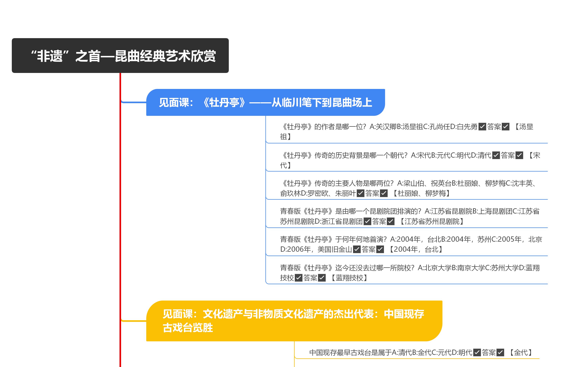Image resolution: width=588 pixels, height=367 pixels.
Task: Click the question 青春版《牡丹亭》于何年何地首演
Action: click(x=411, y=244)
